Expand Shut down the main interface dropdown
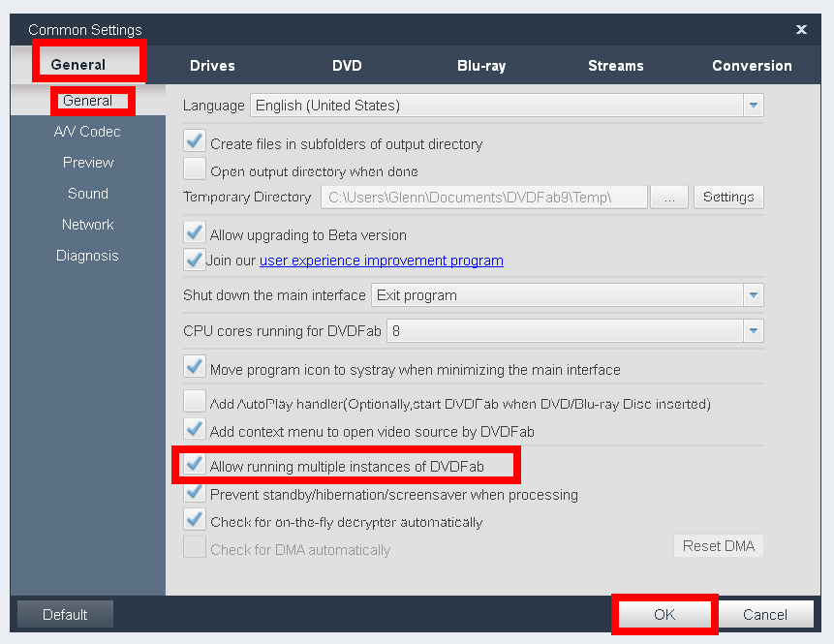 click(568, 295)
